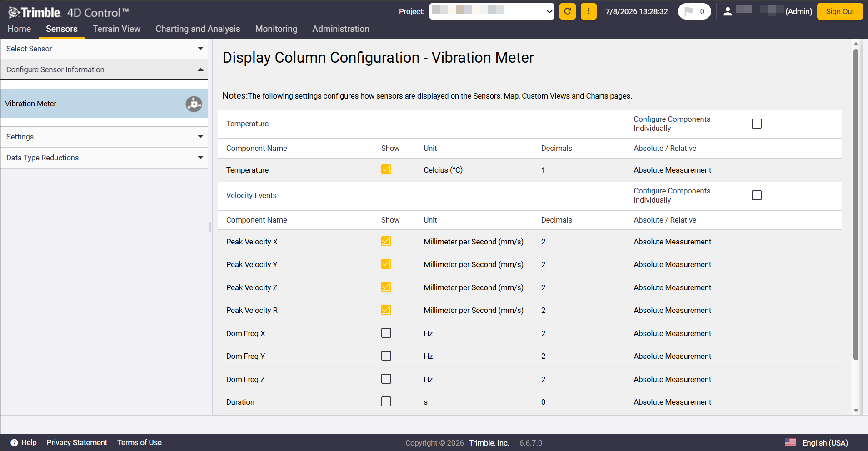Click the Peak Velocity Z component name
Image resolution: width=868 pixels, height=451 pixels.
point(252,287)
